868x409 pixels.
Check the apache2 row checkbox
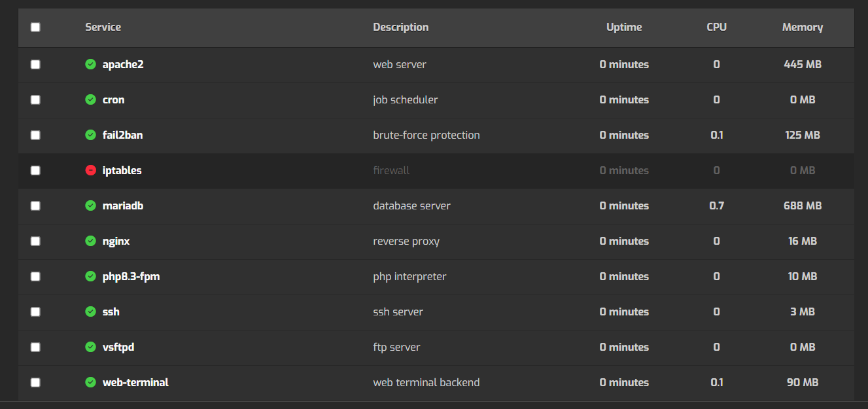click(35, 64)
